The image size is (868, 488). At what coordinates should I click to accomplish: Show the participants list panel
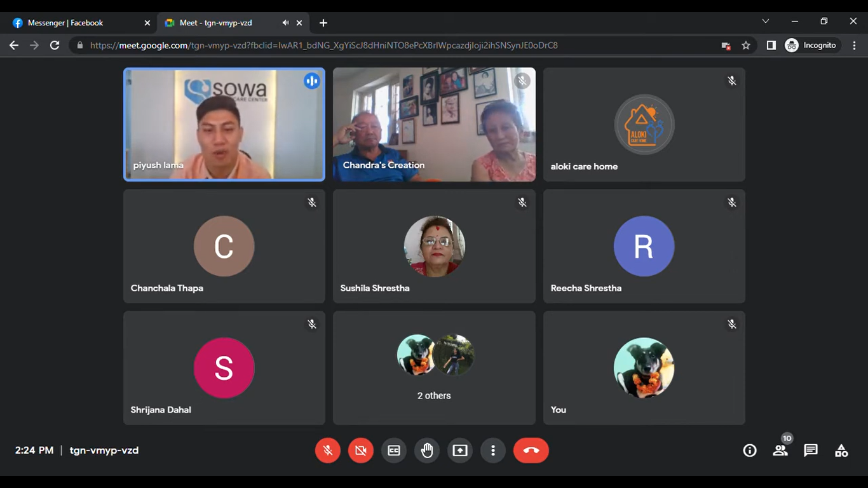(x=780, y=451)
